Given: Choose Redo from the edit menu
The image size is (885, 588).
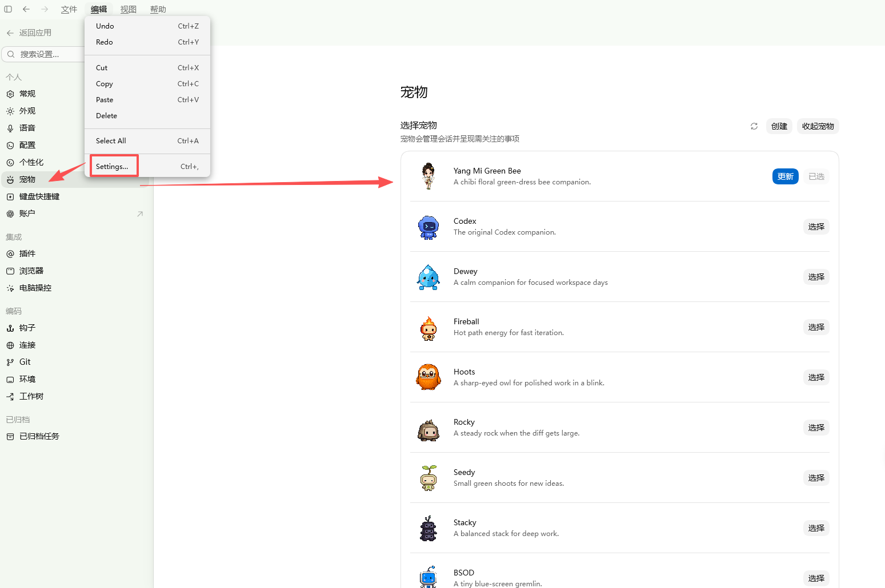Looking at the screenshot, I should [147, 42].
